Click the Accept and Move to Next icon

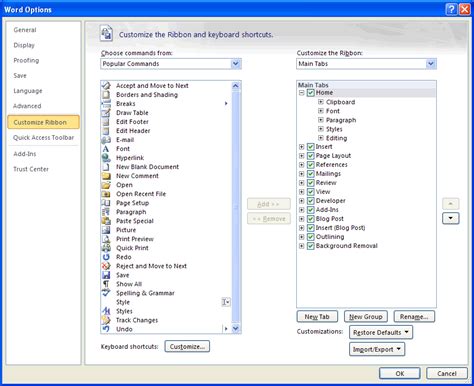pos(106,86)
